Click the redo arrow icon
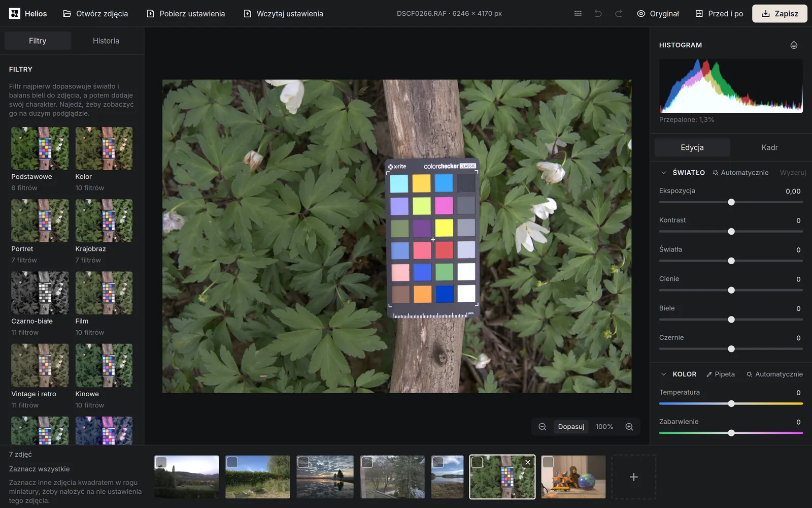Image resolution: width=812 pixels, height=508 pixels. click(x=618, y=14)
